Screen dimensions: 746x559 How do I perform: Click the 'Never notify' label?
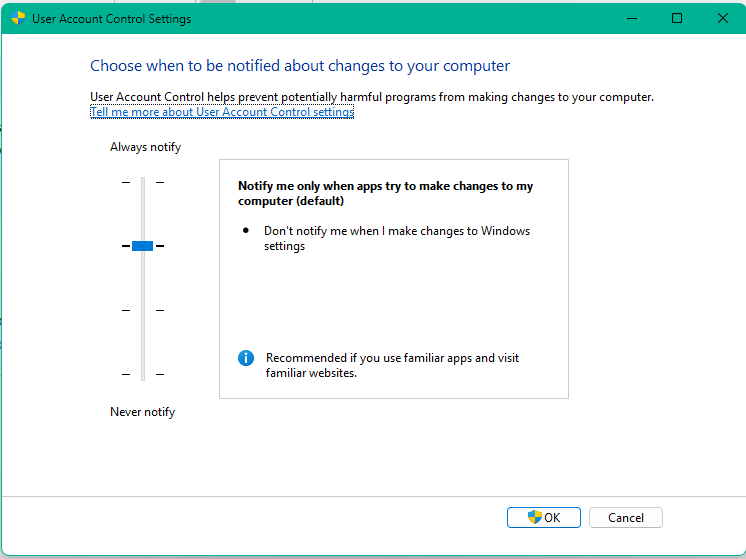pos(142,412)
